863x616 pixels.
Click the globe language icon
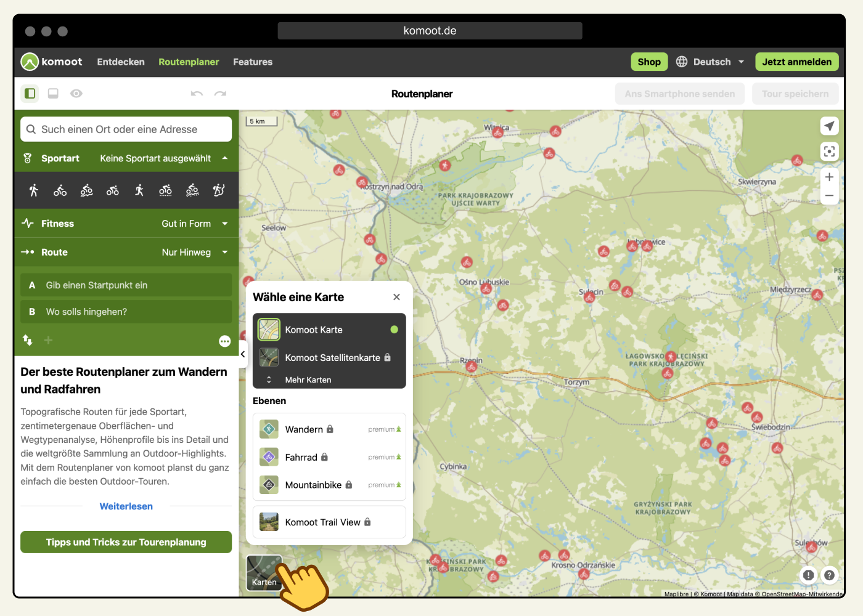click(x=682, y=62)
